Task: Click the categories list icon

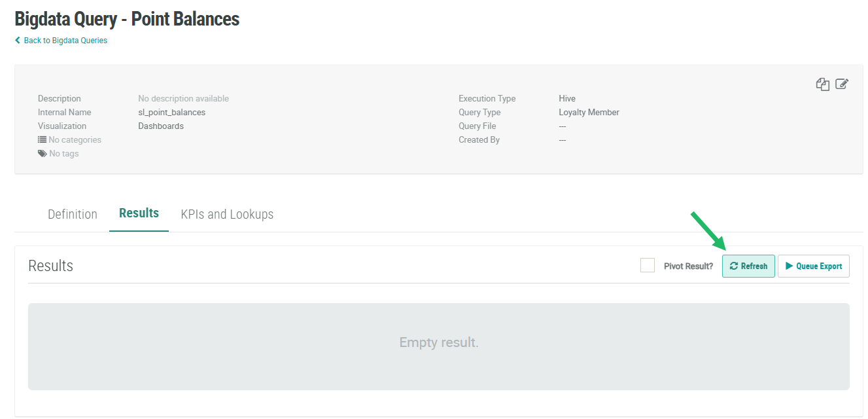Action: pyautogui.click(x=42, y=139)
